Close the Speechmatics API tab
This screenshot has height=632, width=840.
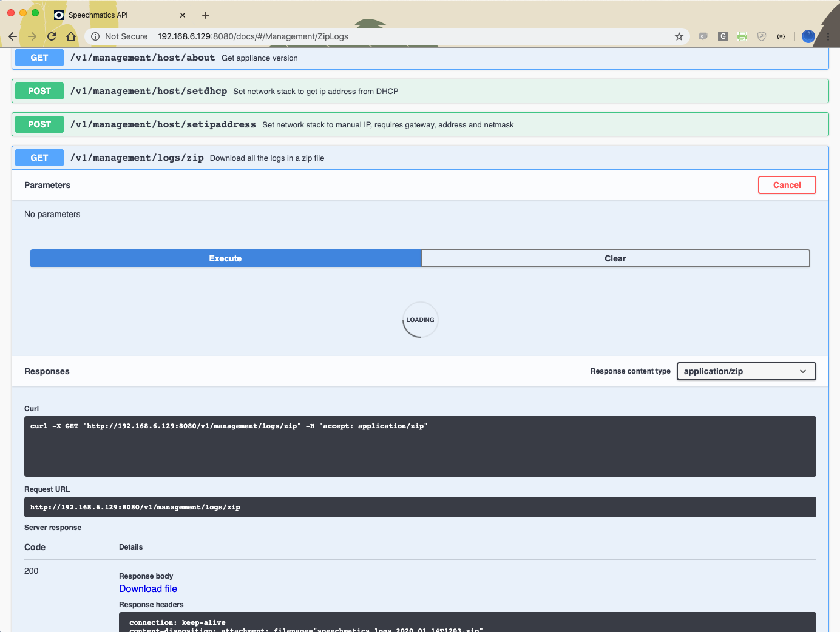pyautogui.click(x=183, y=15)
